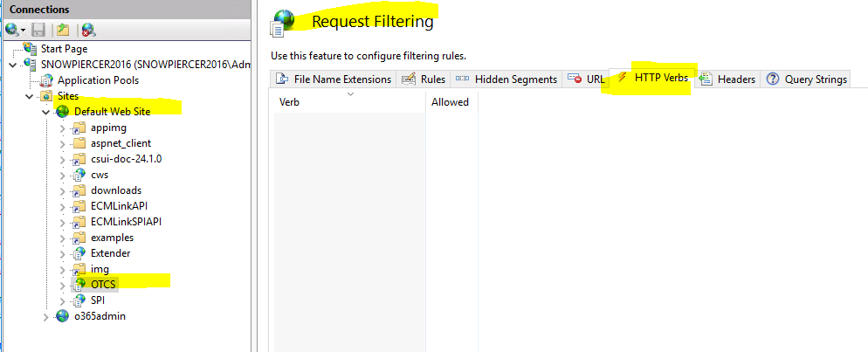This screenshot has height=352, width=868.
Task: Open the Hidden Segments tab
Action: [506, 79]
